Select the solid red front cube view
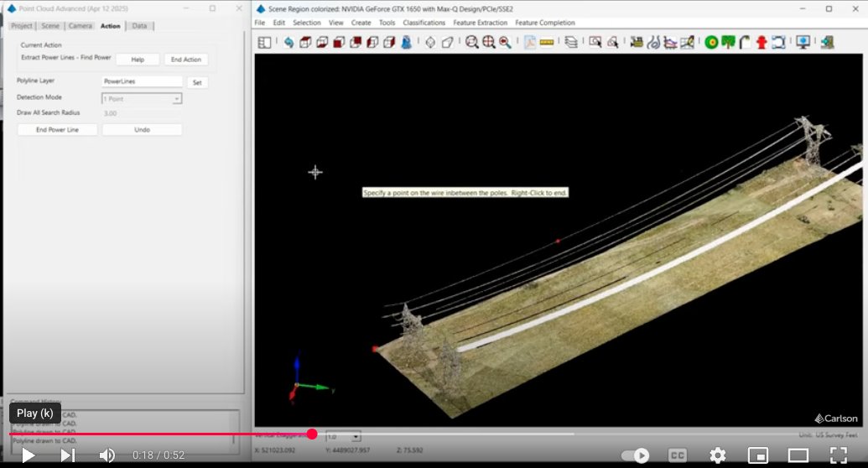This screenshot has height=468, width=868. (x=339, y=42)
